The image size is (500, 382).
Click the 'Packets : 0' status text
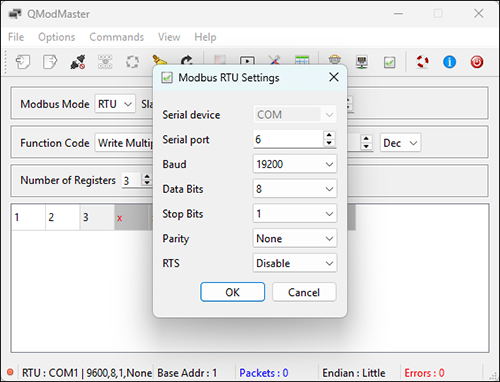pos(264,373)
